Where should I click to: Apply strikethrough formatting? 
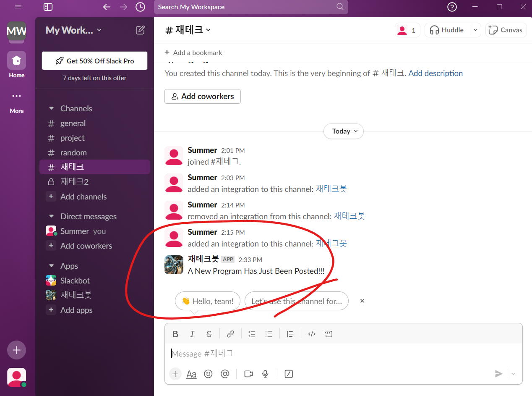(209, 334)
